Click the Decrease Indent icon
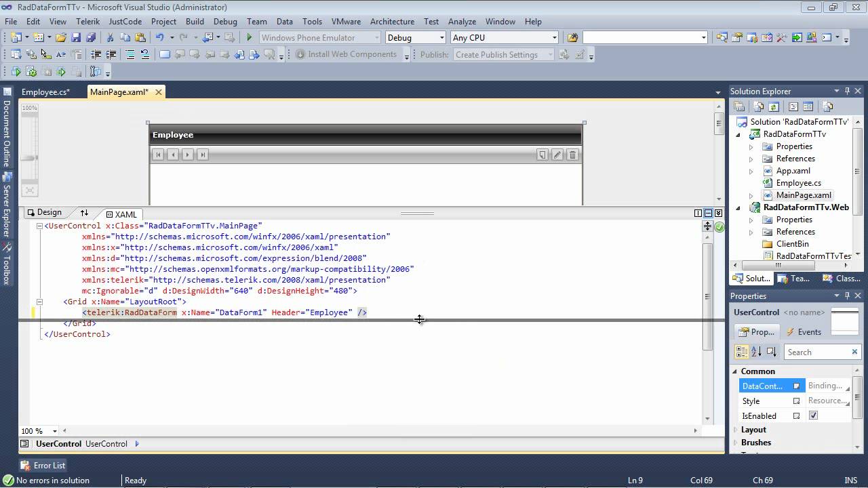 pyautogui.click(x=96, y=54)
